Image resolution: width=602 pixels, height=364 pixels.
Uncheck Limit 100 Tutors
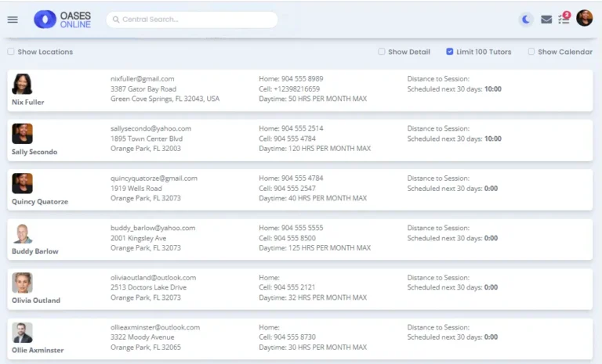pos(450,52)
